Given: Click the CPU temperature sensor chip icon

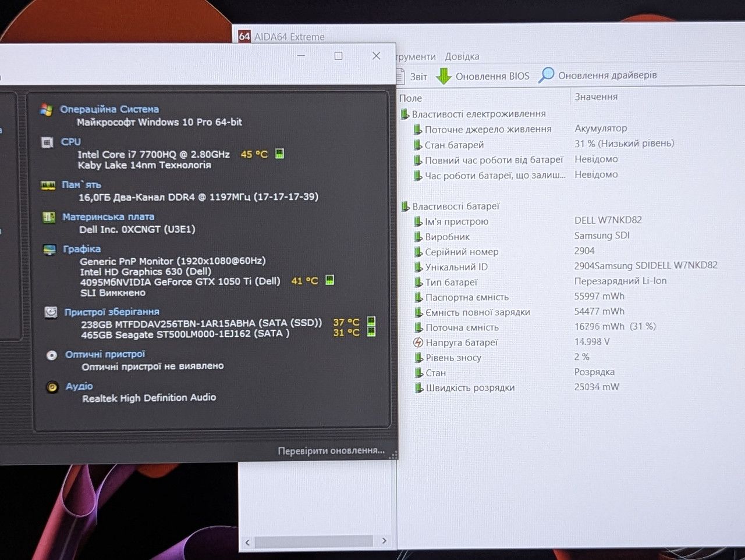Looking at the screenshot, I should (279, 154).
